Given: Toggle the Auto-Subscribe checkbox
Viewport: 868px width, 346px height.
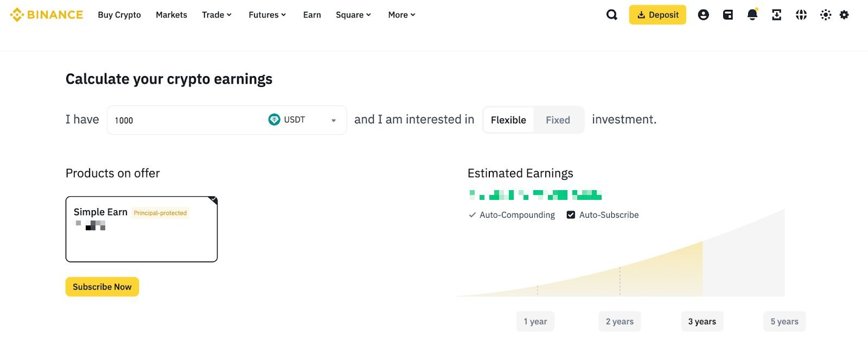Looking at the screenshot, I should 571,215.
